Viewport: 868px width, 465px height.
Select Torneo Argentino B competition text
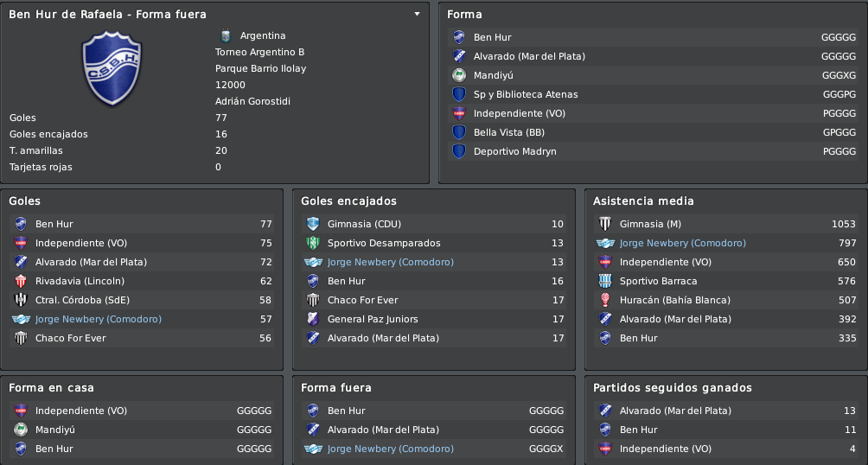point(259,52)
